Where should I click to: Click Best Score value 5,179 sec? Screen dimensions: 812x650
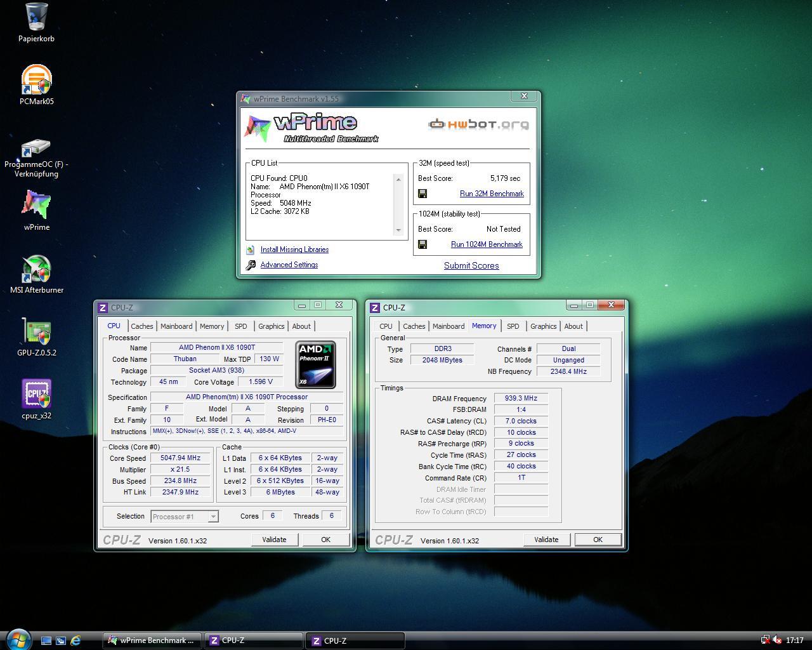click(x=505, y=178)
